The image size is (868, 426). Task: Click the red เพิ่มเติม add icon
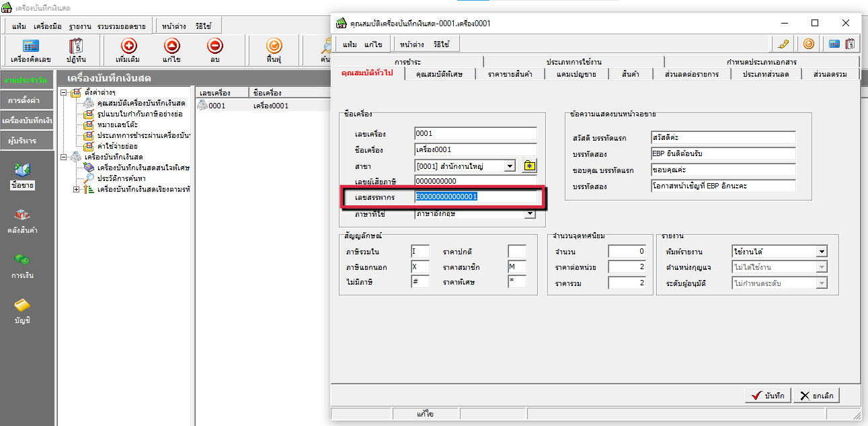click(x=128, y=46)
